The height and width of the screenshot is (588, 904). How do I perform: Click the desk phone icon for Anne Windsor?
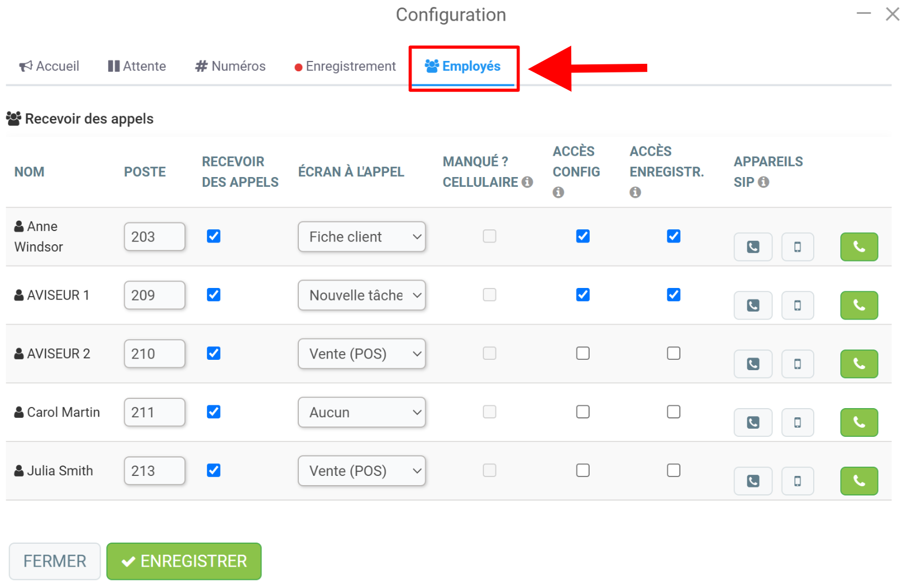pyautogui.click(x=753, y=247)
